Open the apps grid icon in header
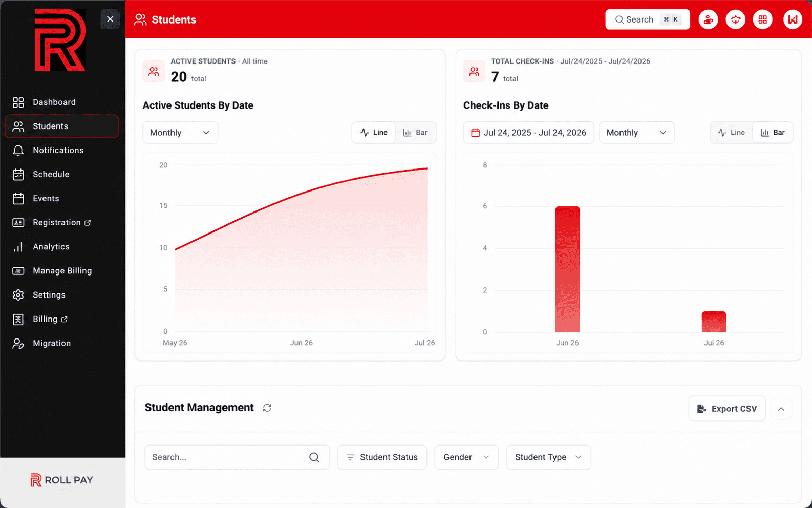Viewport: 812px width, 508px height. click(763, 19)
